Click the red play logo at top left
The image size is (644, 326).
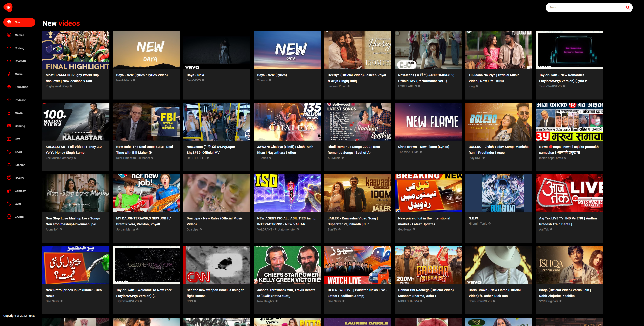click(x=8, y=8)
